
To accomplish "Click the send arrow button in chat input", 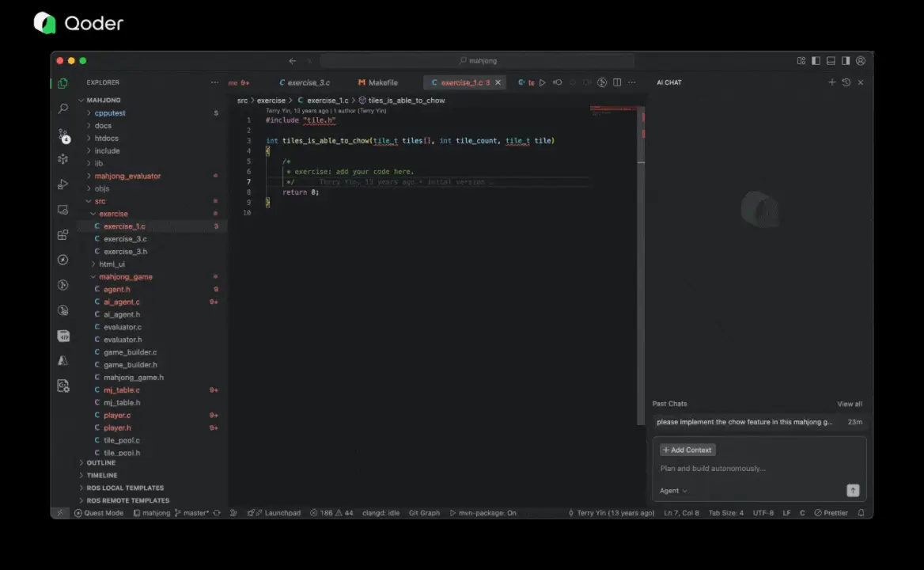I will pyautogui.click(x=853, y=490).
